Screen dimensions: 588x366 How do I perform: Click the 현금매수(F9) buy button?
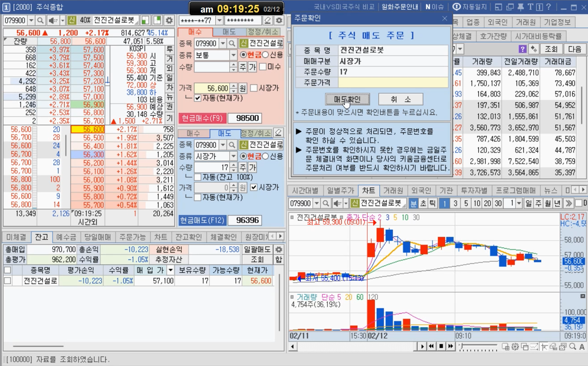(202, 118)
